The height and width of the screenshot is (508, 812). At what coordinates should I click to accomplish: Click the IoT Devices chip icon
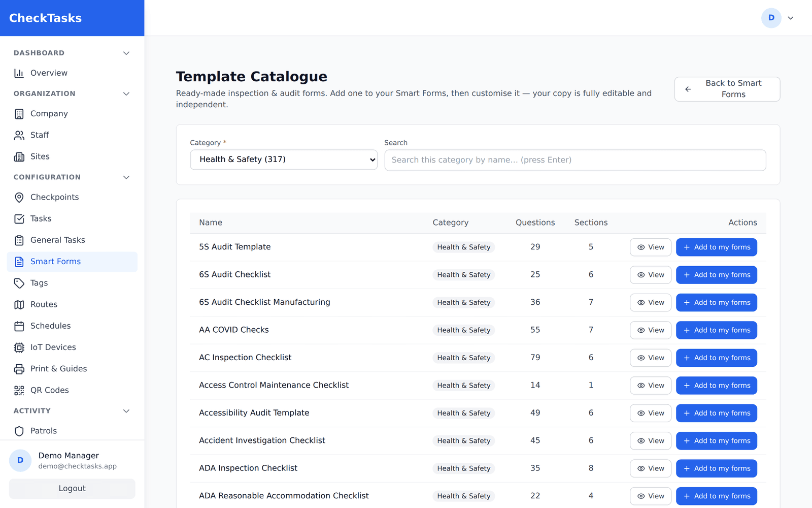19,347
